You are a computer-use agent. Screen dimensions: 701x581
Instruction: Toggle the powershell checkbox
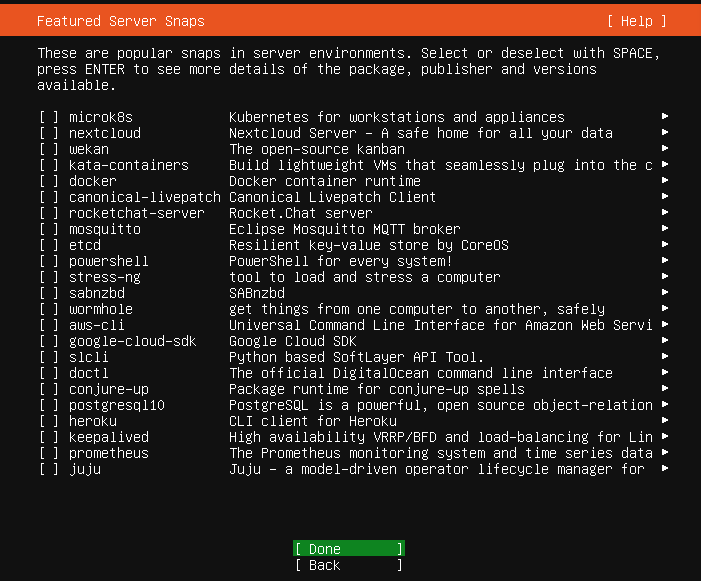pos(49,261)
